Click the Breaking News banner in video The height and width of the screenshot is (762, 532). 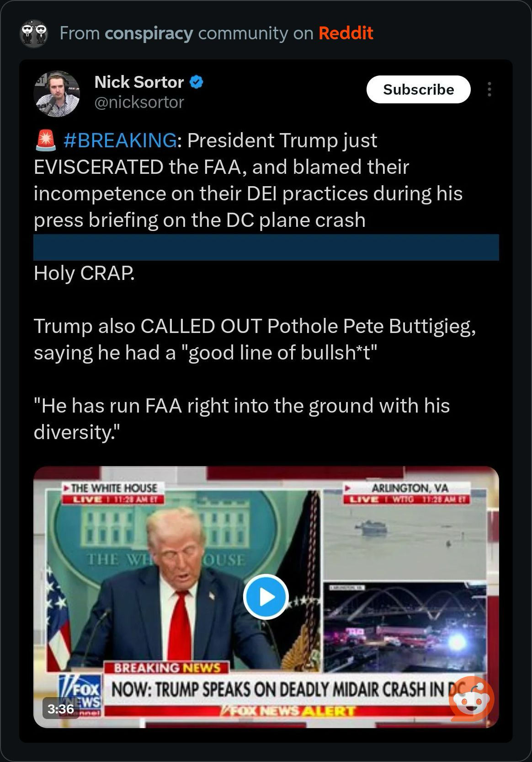pos(167,668)
